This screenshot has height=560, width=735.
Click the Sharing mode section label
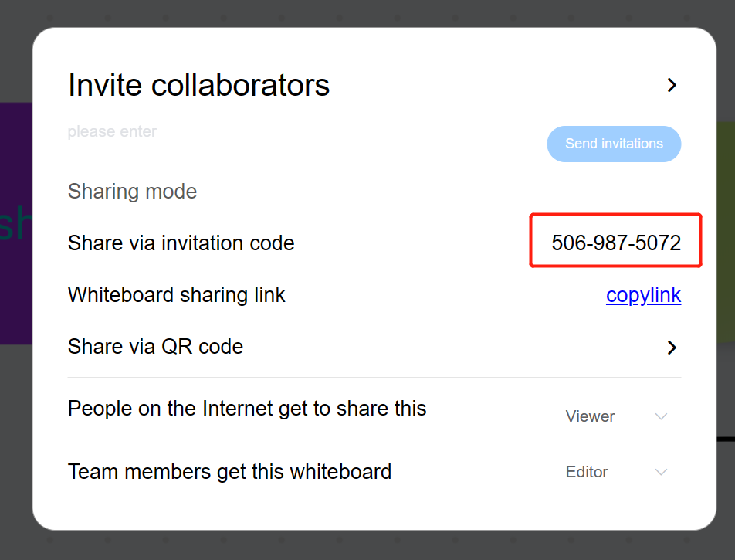pyautogui.click(x=132, y=191)
